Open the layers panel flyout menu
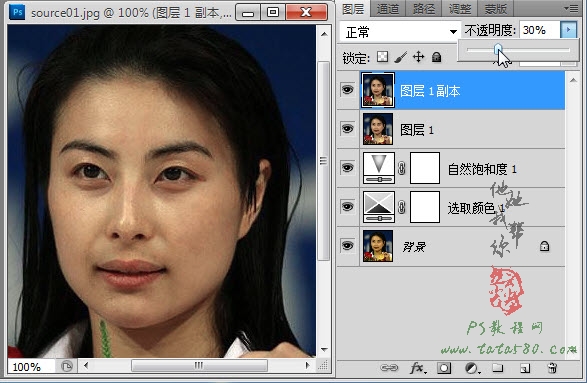 coord(571,8)
